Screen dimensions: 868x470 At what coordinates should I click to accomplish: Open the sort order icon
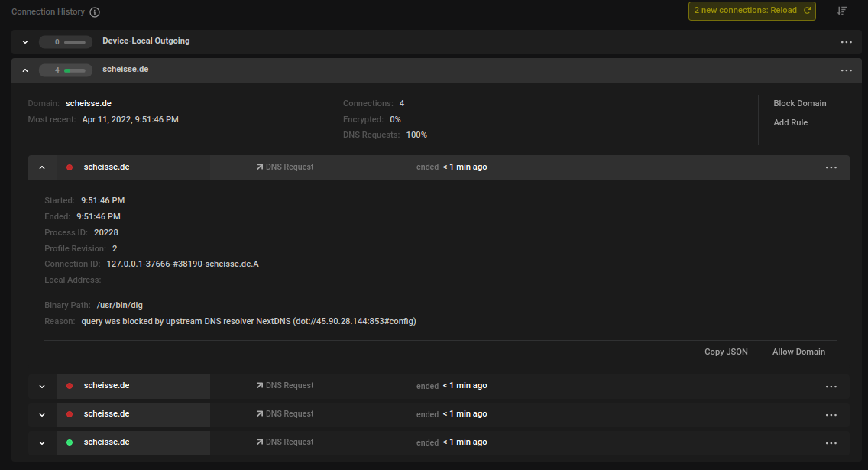841,11
